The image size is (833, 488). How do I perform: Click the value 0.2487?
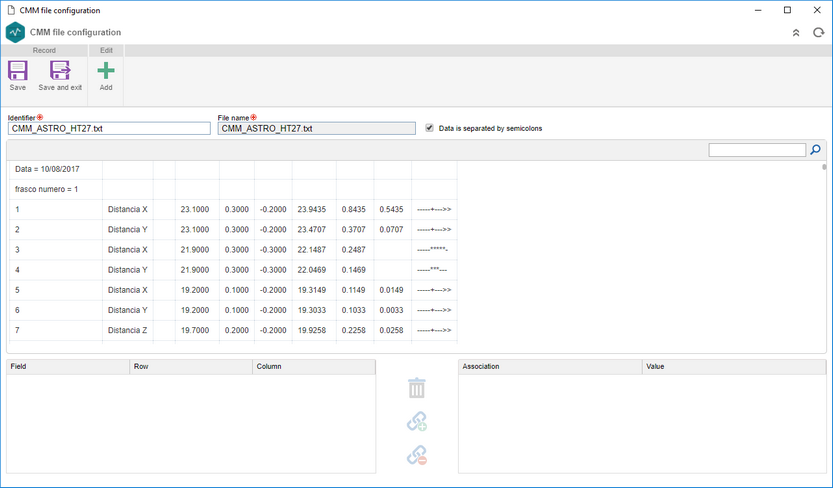click(x=354, y=250)
